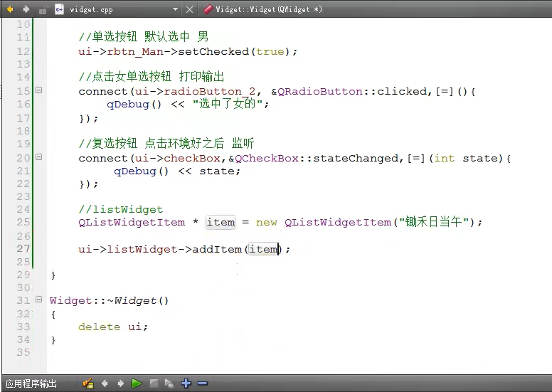
Task: Re-run the application with green play
Action: 137,383
